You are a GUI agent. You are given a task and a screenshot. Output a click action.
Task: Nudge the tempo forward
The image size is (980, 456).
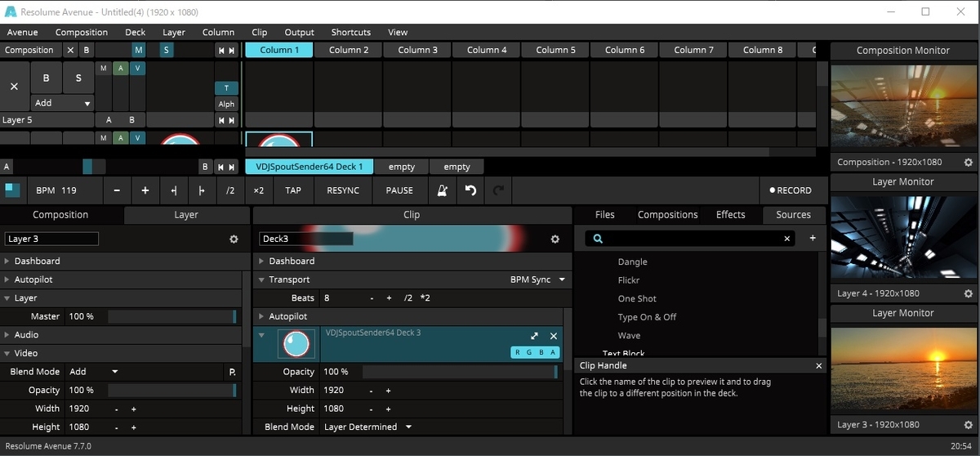click(x=202, y=190)
